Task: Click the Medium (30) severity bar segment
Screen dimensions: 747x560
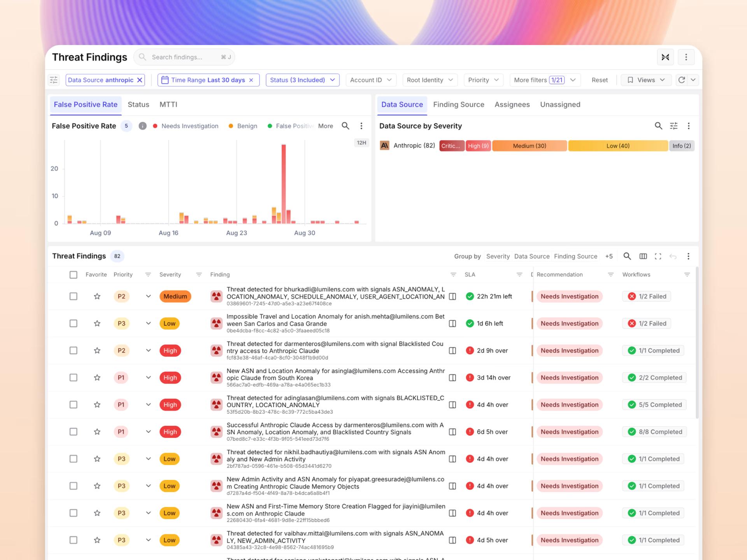Action: coord(530,146)
